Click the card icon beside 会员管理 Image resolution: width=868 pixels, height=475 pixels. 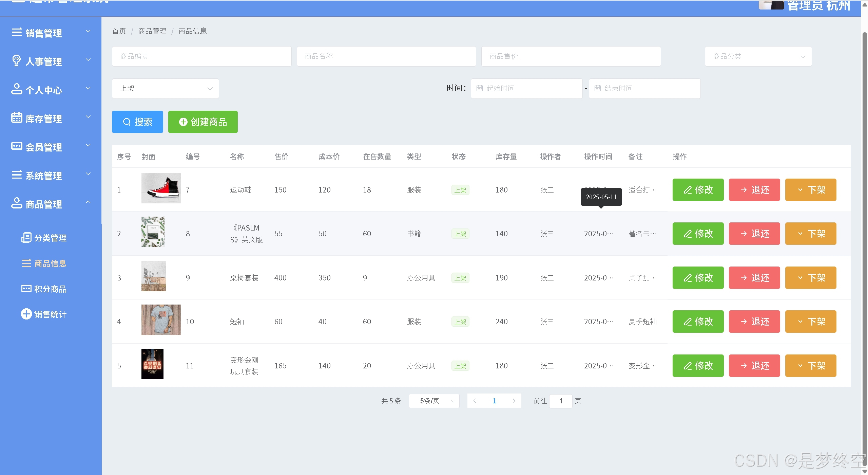[x=17, y=146]
